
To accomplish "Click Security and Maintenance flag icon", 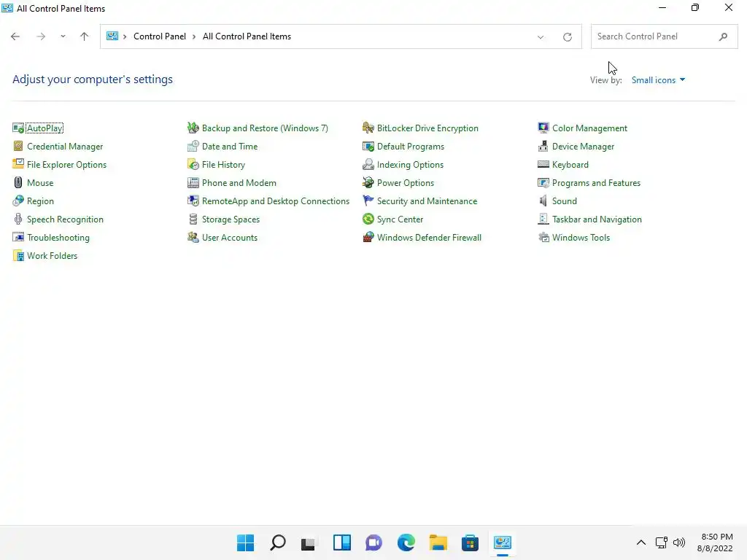I will pos(368,201).
